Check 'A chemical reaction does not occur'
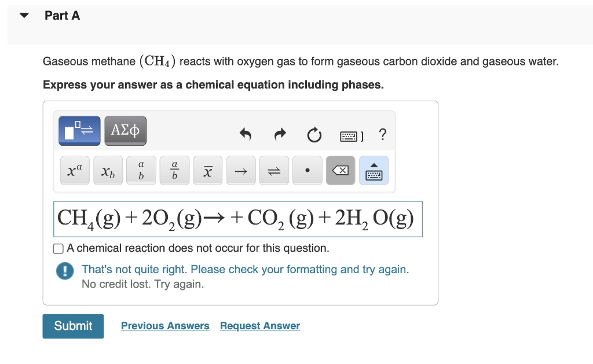593x364 pixels. tap(58, 249)
